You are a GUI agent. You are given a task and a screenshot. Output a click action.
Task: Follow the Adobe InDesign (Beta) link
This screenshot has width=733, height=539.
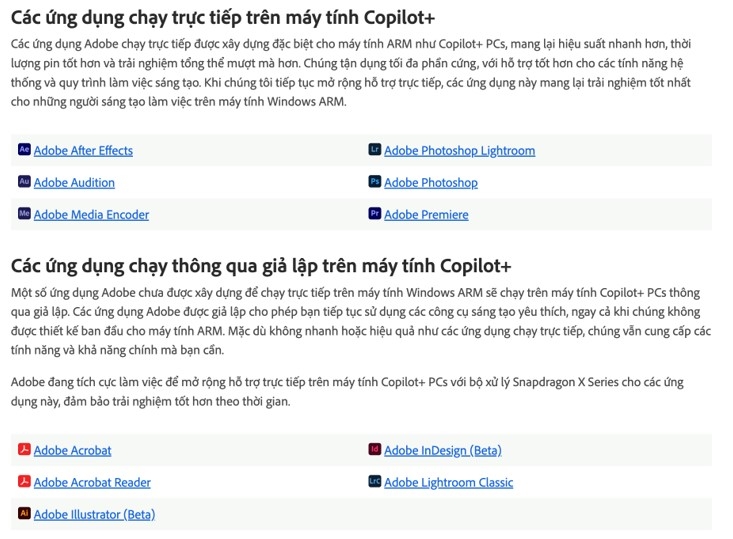click(443, 451)
